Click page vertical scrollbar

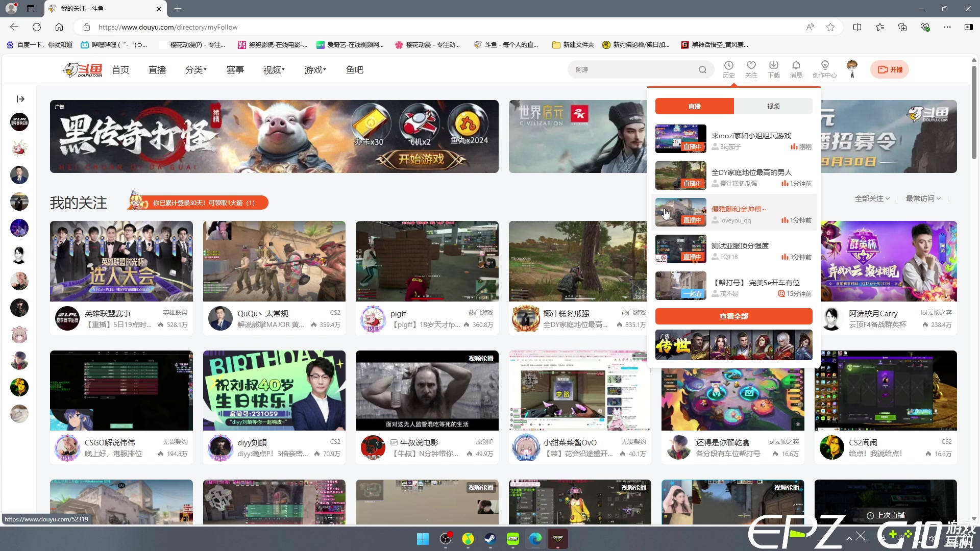(x=974, y=112)
